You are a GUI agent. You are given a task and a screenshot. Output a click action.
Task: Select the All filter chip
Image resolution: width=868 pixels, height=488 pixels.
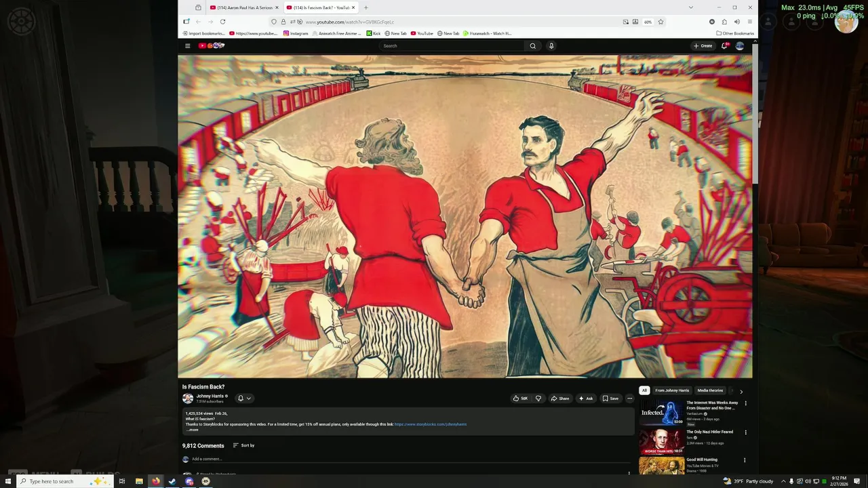coord(644,390)
